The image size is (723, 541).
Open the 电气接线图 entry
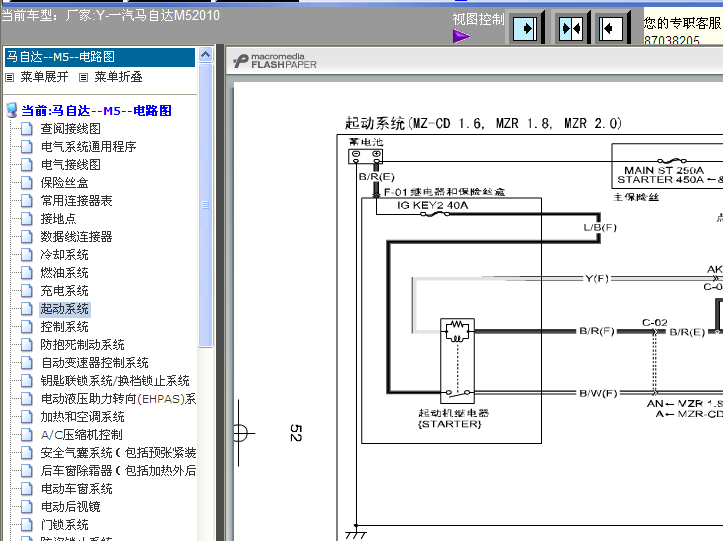point(71,165)
